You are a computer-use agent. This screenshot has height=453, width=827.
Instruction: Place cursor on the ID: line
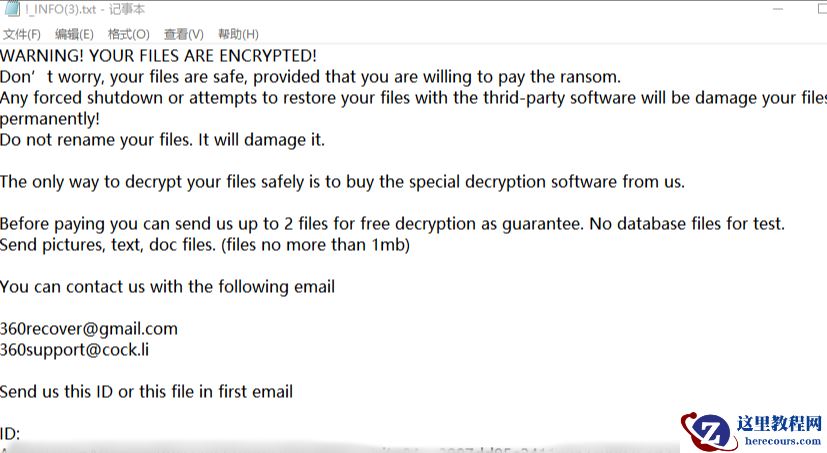coord(11,434)
